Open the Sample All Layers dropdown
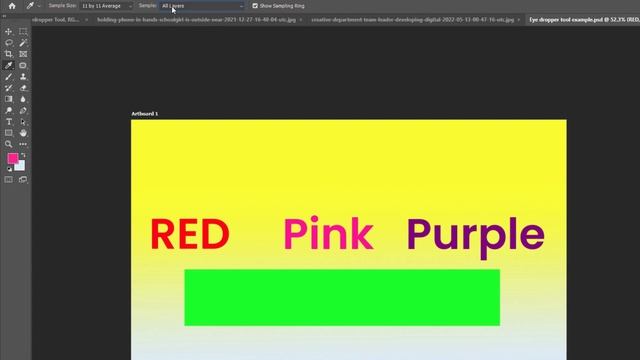 (202, 6)
